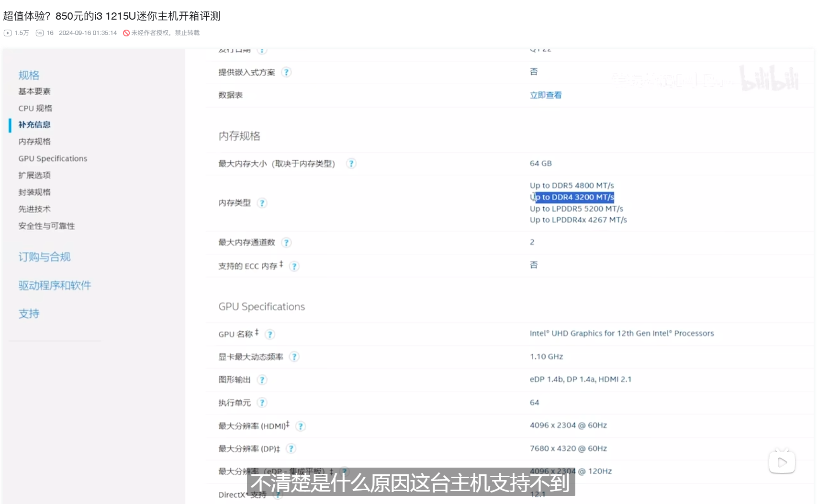
Task: Click help icon beside 执行单元
Action: 262,403
